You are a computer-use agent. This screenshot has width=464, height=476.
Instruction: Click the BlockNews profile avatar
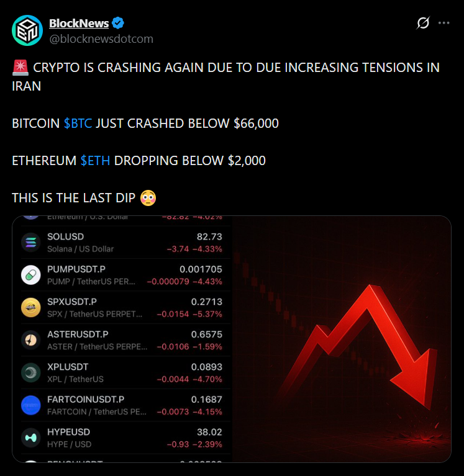click(x=27, y=30)
